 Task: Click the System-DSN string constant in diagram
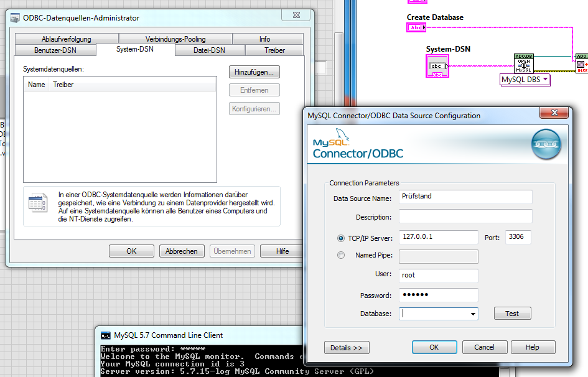tap(437, 66)
